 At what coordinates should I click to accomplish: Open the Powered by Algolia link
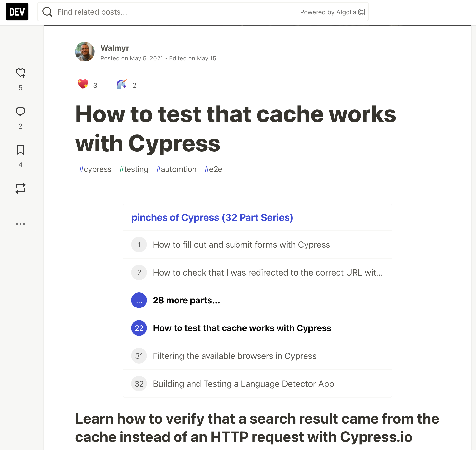pos(332,12)
